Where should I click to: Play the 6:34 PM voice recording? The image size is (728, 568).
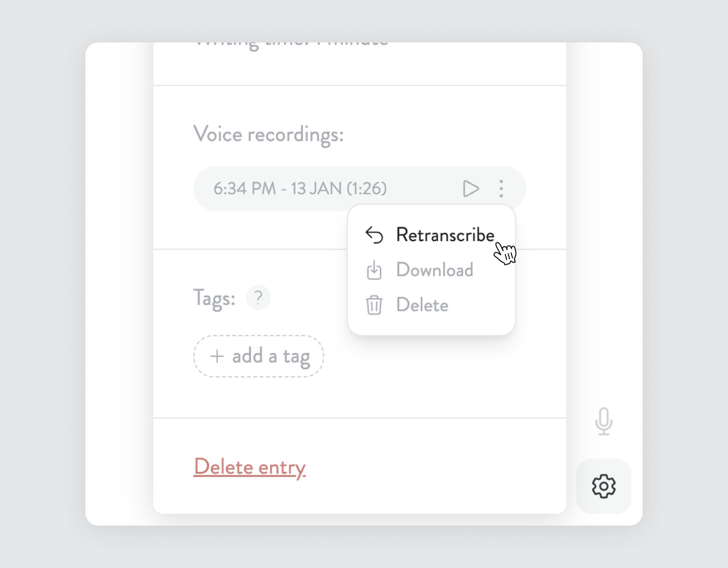[471, 188]
